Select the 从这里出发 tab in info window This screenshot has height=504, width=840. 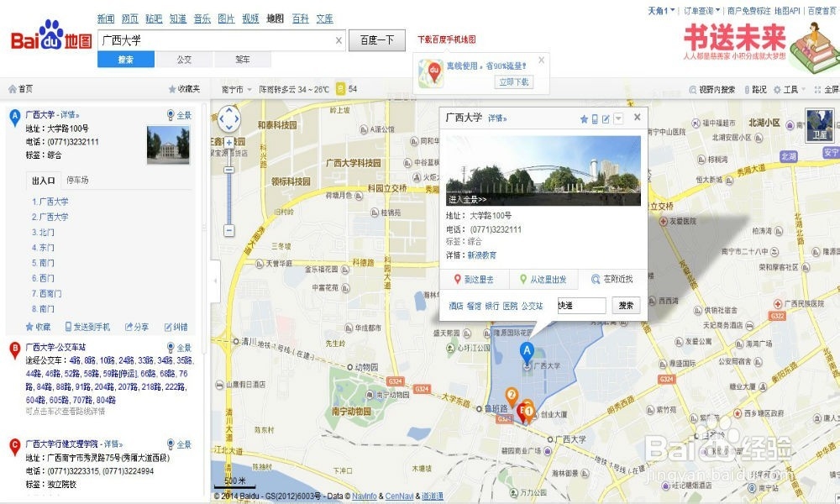(x=543, y=279)
